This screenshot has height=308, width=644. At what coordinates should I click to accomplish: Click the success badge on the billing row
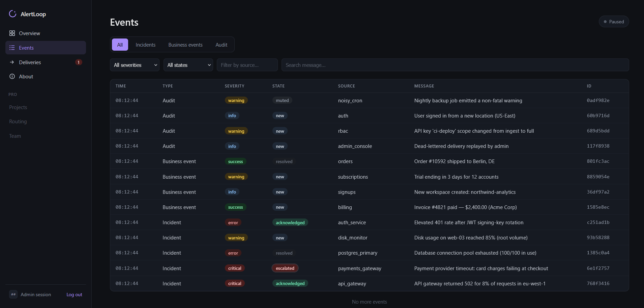[235, 207]
